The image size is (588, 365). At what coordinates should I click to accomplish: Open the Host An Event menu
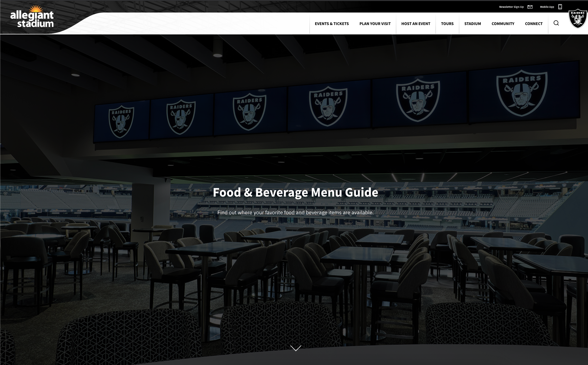tap(416, 24)
